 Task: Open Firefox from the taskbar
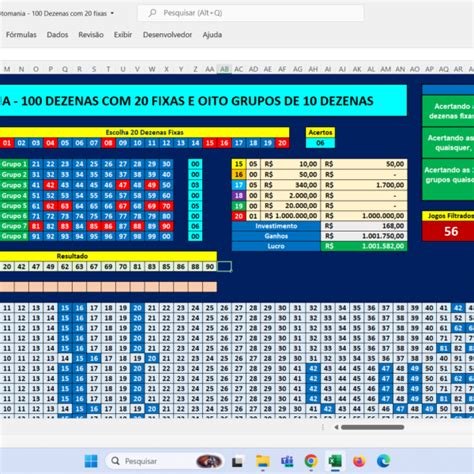coord(359,461)
